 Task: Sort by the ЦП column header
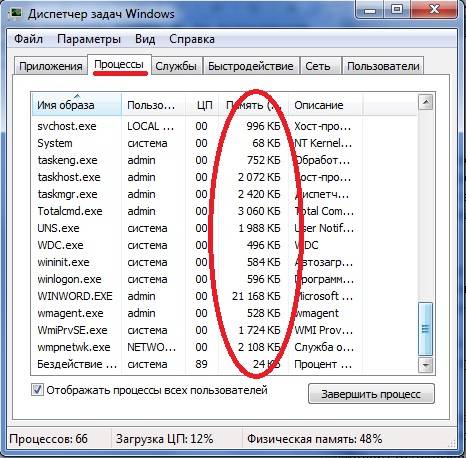[202, 105]
